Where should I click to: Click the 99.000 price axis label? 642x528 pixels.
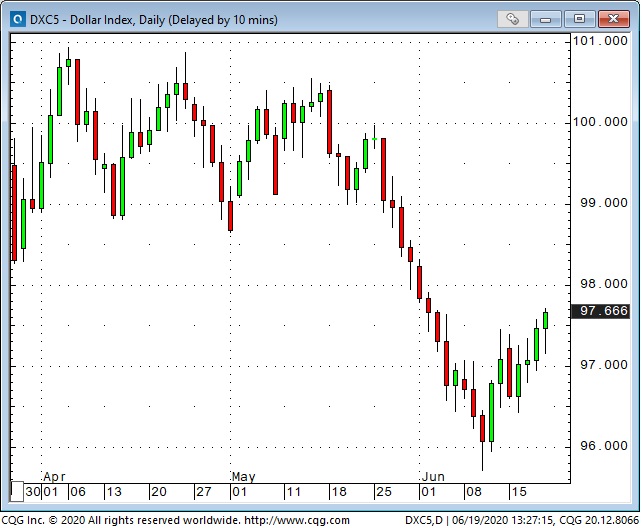(x=604, y=203)
